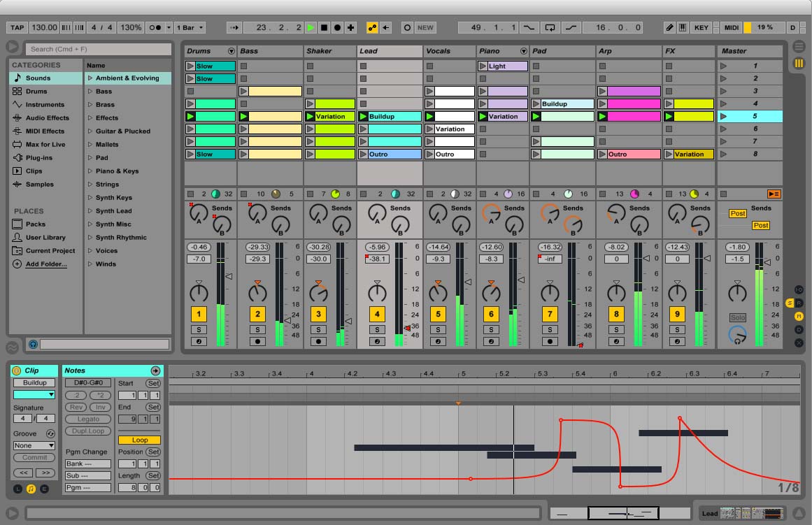Image resolution: width=812 pixels, height=525 pixels.
Task: Show the Notes box envelope arrow
Action: click(155, 371)
